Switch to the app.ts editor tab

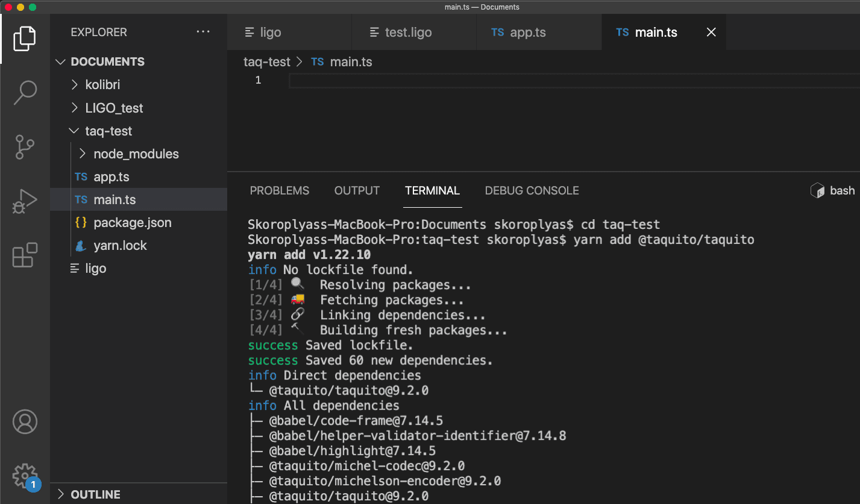pyautogui.click(x=527, y=33)
